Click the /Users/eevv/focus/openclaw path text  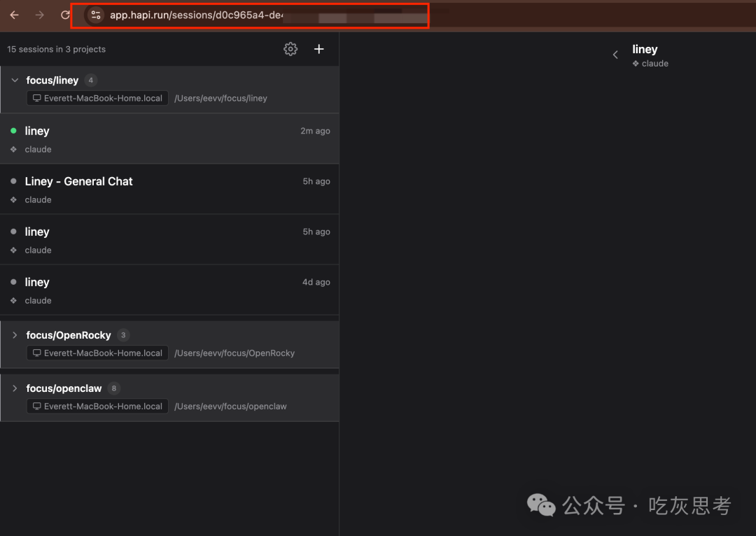230,407
